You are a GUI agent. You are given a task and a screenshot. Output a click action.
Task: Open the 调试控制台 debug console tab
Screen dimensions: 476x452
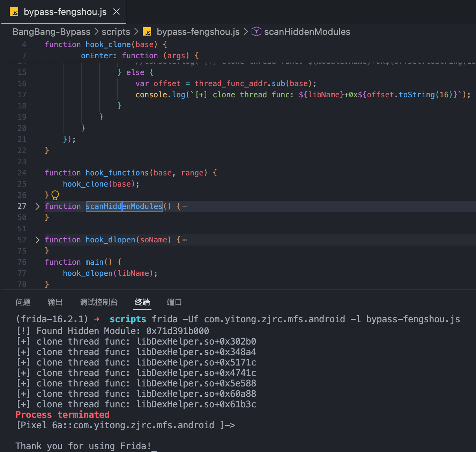point(99,302)
